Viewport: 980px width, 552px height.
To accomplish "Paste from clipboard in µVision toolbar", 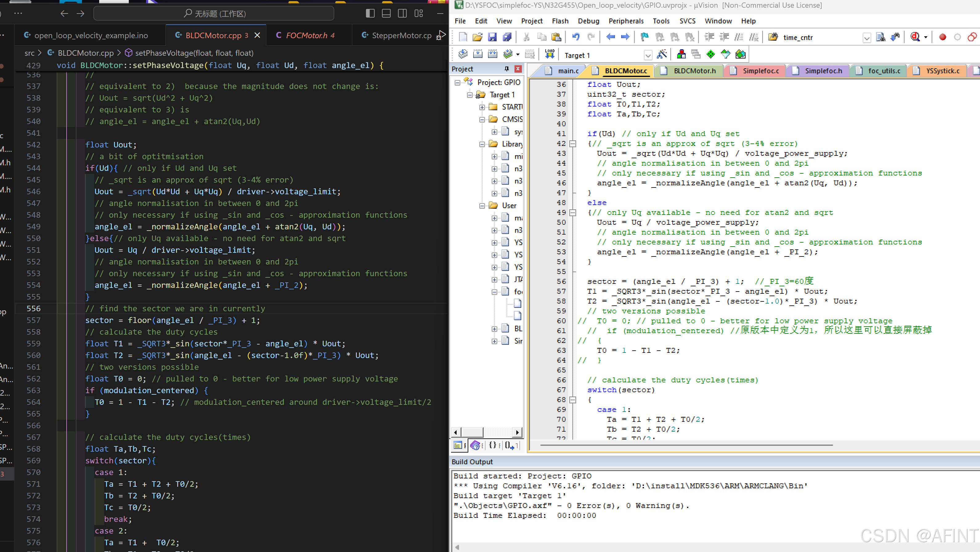I will point(556,37).
